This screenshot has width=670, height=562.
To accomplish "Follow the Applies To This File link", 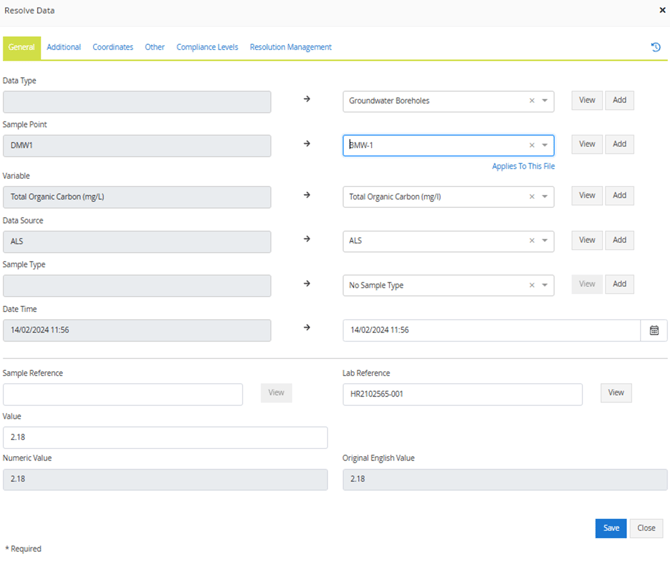I will coord(523,167).
